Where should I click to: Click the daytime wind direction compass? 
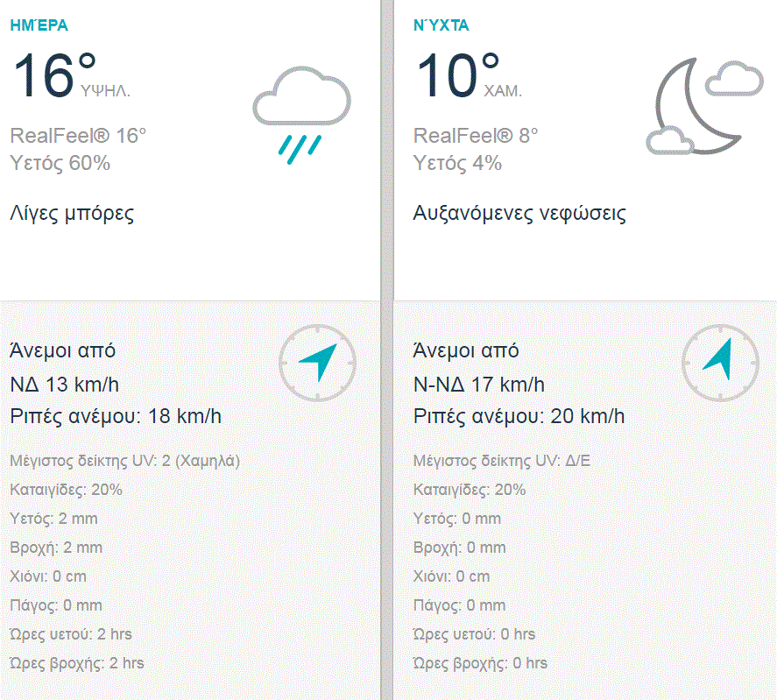pos(317,362)
